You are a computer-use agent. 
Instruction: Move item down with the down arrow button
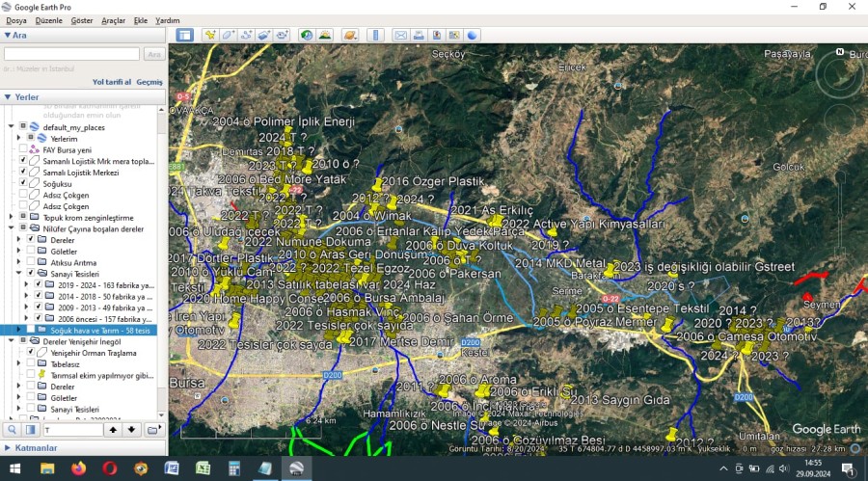click(x=131, y=430)
